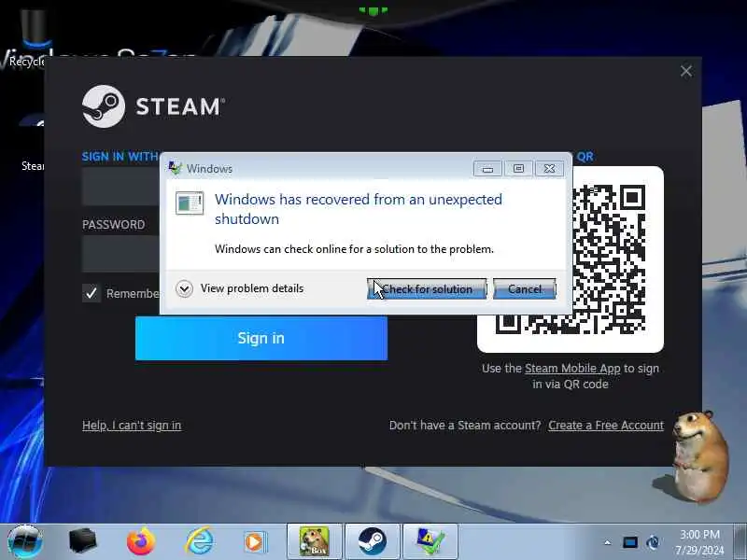Open Windows Media Player from taskbar
This screenshot has width=747, height=560.
[x=255, y=542]
